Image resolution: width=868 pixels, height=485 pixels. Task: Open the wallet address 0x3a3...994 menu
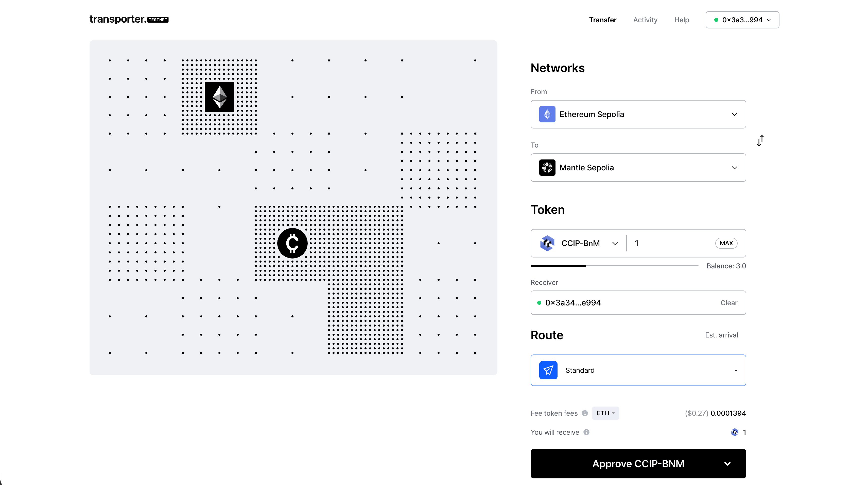742,20
